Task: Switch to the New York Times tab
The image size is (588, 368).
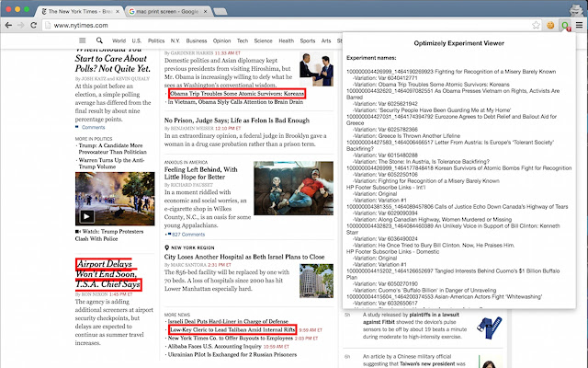Action: [x=78, y=12]
